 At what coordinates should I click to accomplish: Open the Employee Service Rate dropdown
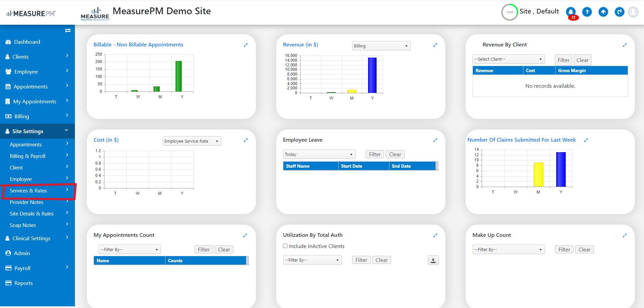192,141
